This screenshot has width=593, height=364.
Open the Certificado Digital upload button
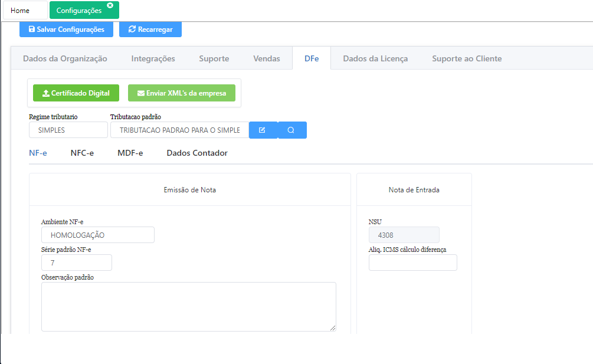(76, 93)
